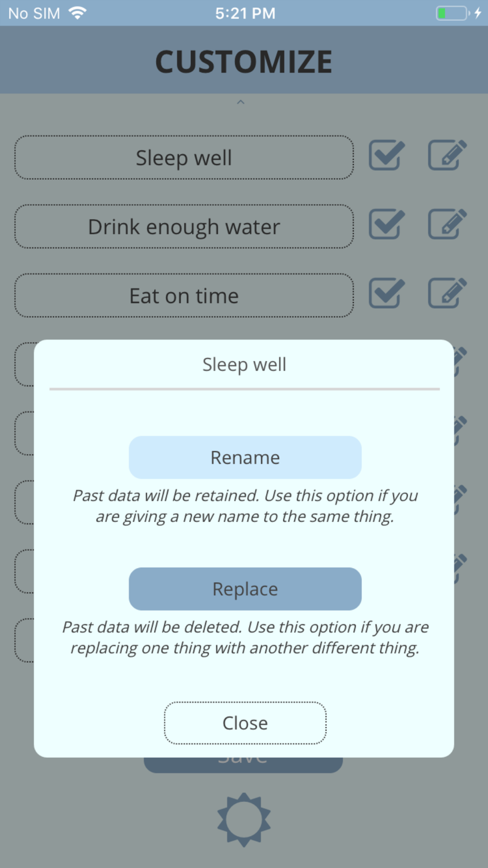This screenshot has width=488, height=868.
Task: Close the Sleep well dialog
Action: (245, 723)
